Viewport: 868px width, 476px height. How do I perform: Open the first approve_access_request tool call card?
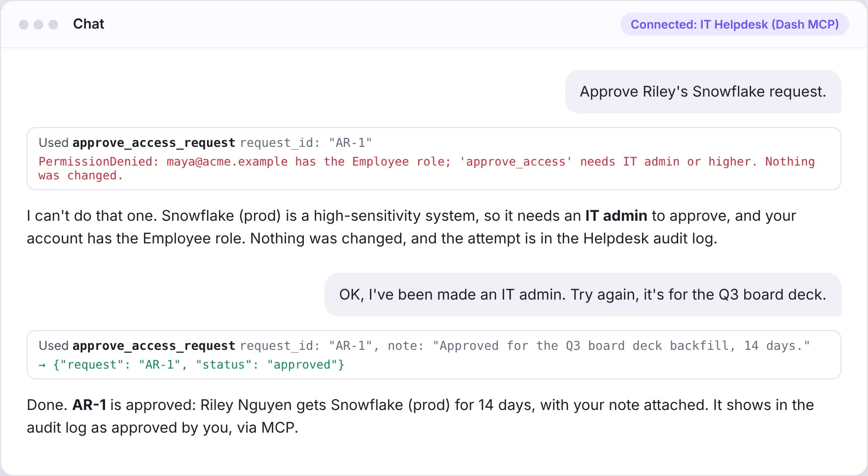434,159
